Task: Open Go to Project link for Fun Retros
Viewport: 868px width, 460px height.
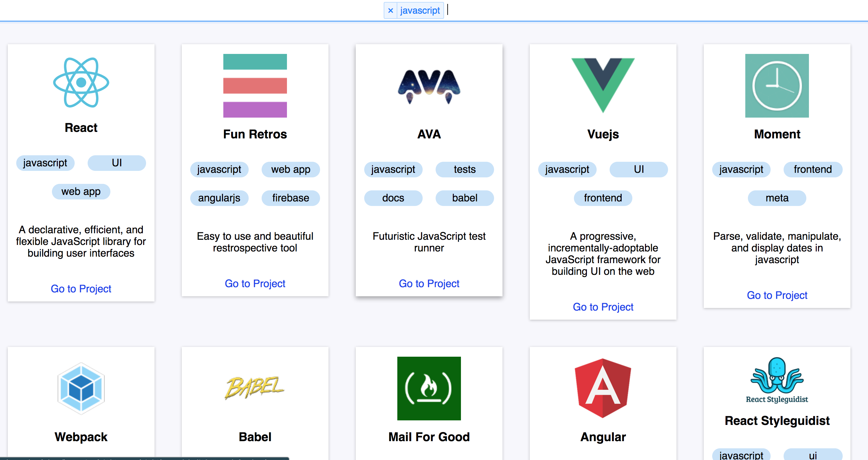Action: 255,284
